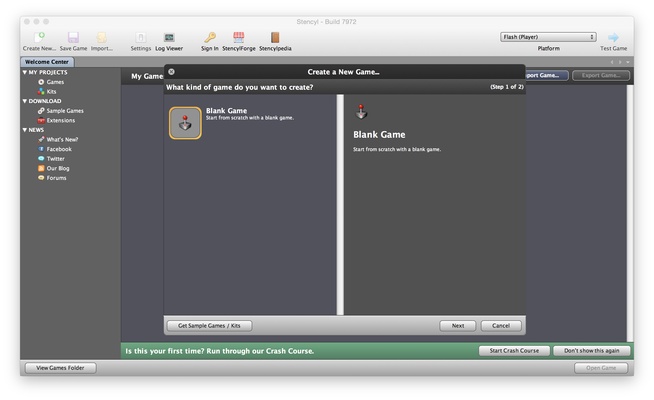Select the Blank Game template thumbnail

point(185,123)
